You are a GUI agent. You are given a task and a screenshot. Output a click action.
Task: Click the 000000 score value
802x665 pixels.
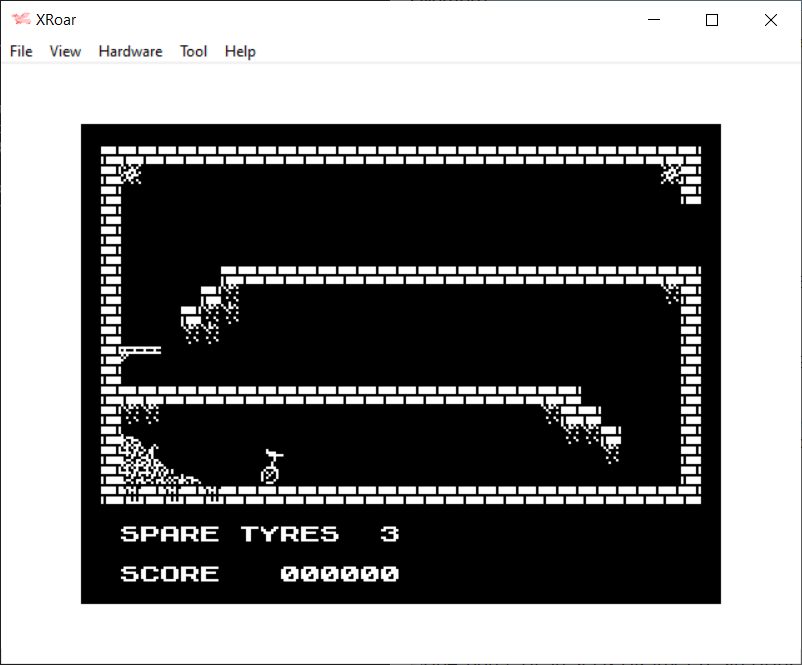click(339, 574)
